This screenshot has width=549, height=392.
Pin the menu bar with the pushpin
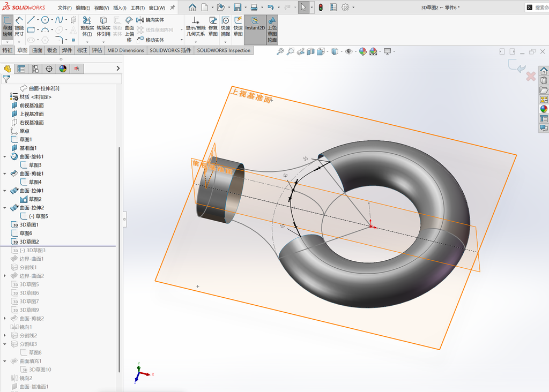click(x=172, y=7)
